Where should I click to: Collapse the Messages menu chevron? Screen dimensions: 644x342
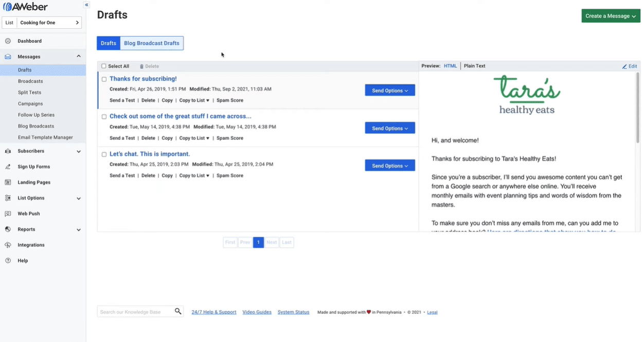tap(79, 57)
